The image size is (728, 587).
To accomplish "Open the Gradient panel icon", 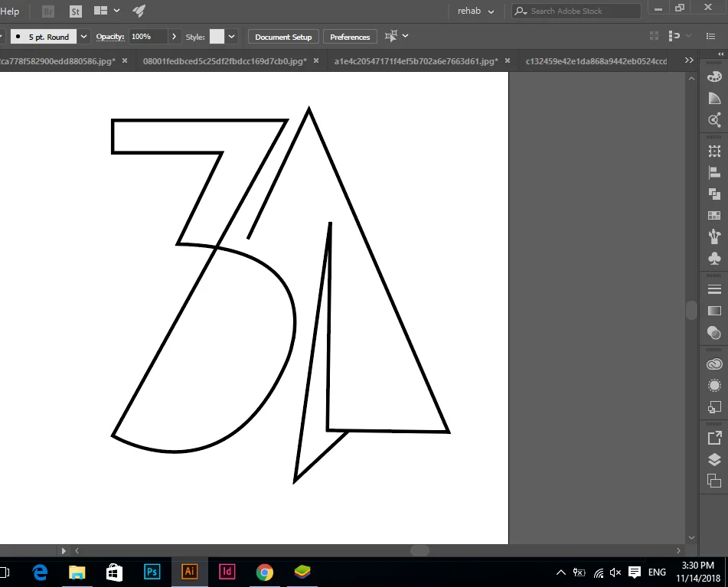I will point(714,311).
